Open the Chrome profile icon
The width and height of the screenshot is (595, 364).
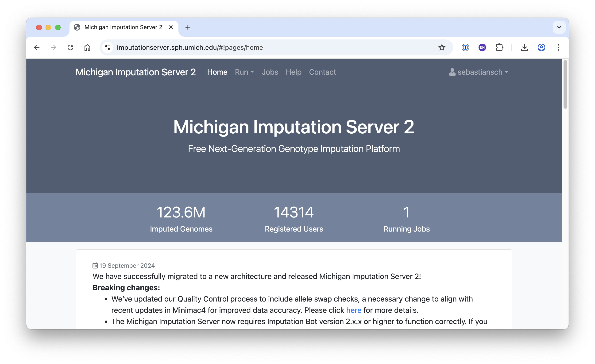[541, 48]
